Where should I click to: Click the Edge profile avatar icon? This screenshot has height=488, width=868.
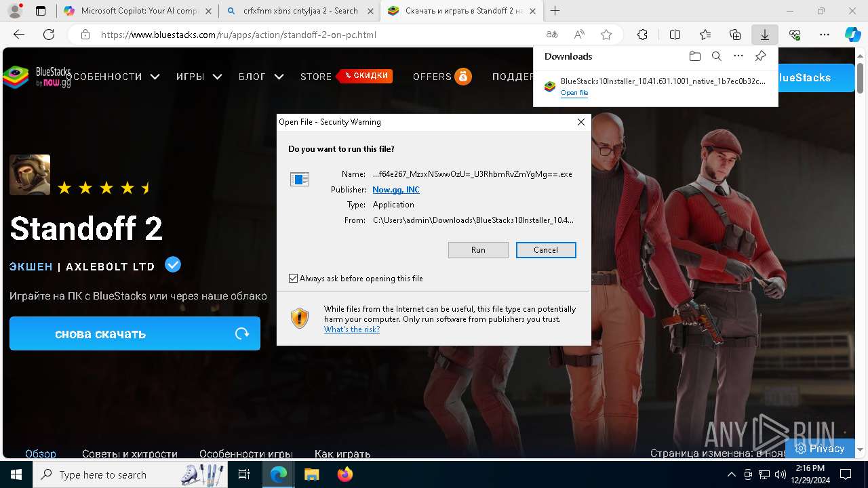coord(15,11)
